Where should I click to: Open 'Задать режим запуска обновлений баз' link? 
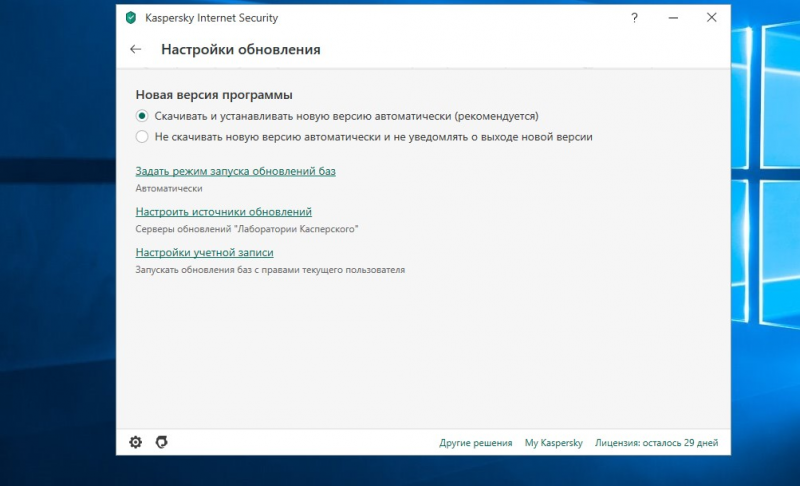[x=235, y=171]
